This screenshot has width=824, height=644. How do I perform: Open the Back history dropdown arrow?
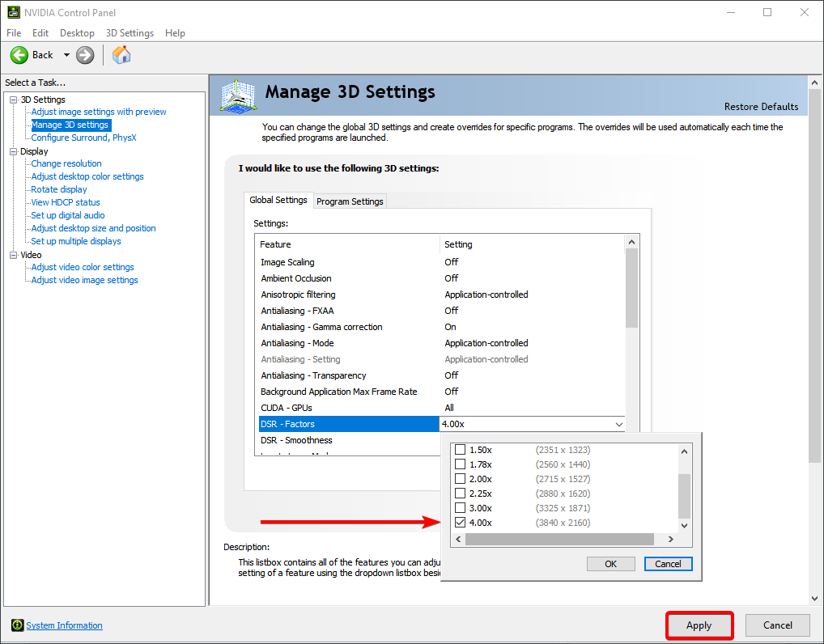pos(66,55)
